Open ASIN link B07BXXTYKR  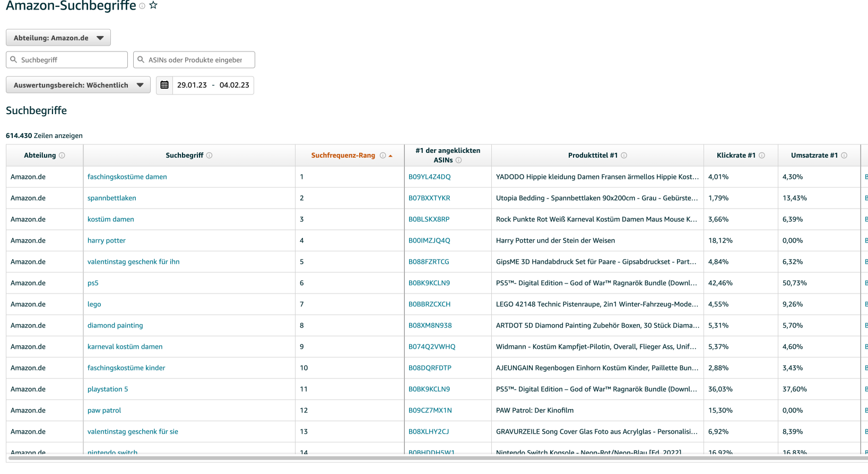pyautogui.click(x=429, y=198)
